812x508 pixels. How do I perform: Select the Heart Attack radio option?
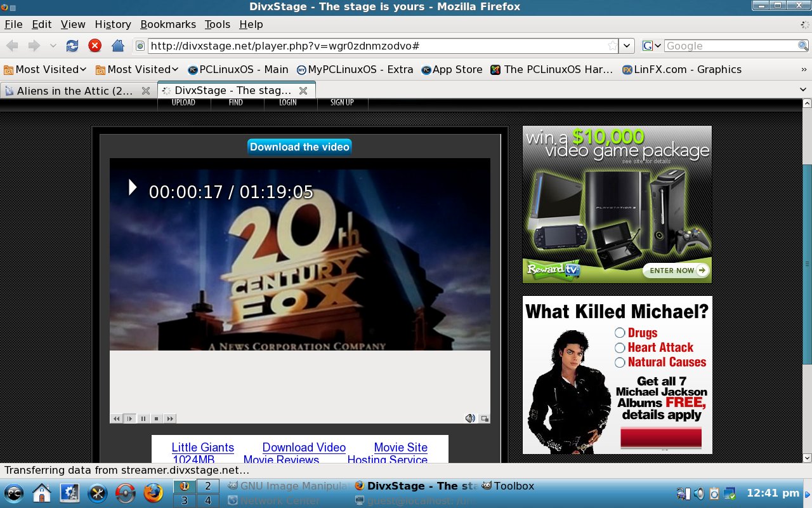pos(620,347)
